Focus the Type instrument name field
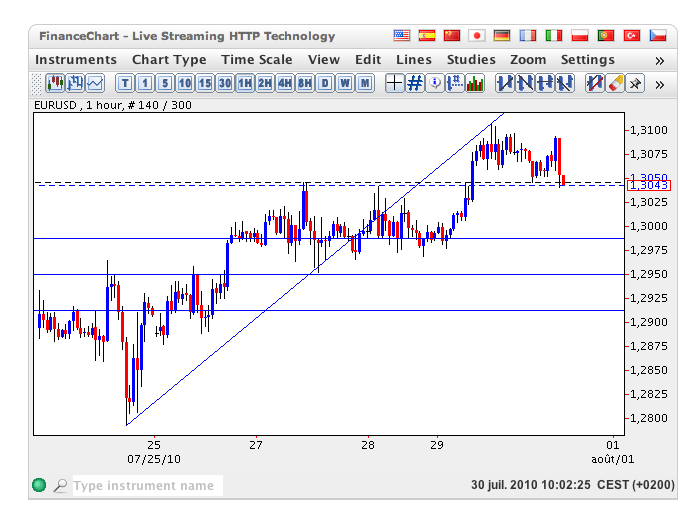Image resolution: width=683 pixels, height=506 pixels. 148,485
